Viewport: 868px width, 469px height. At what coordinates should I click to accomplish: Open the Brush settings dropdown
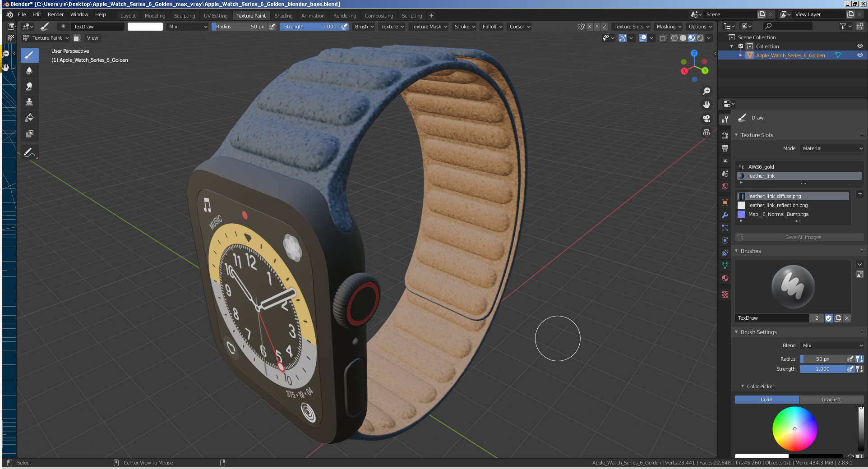364,27
